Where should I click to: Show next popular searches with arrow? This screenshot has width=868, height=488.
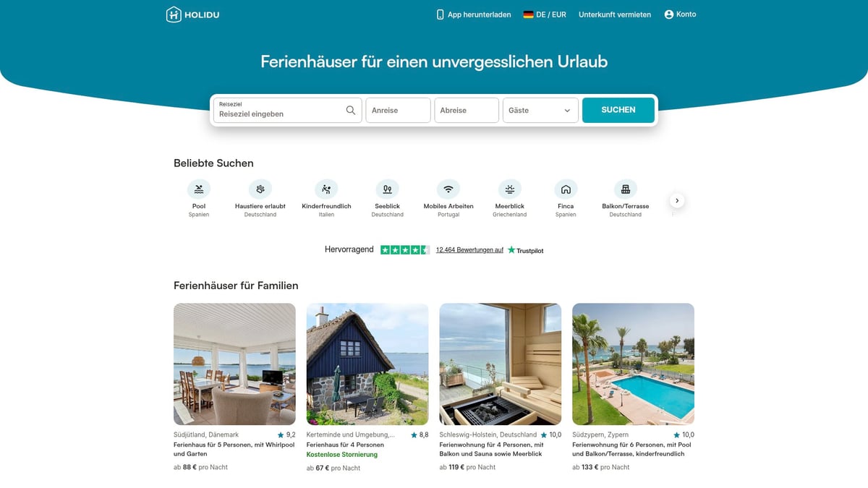coord(677,200)
